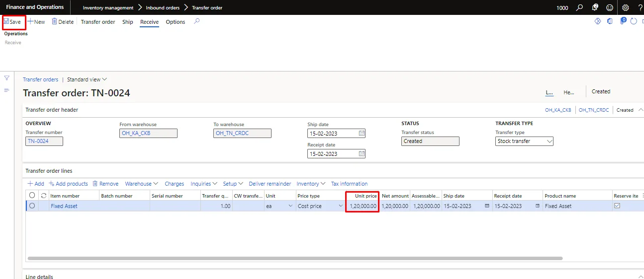
Task: Open the Inventory menu dropdown
Action: 311,184
